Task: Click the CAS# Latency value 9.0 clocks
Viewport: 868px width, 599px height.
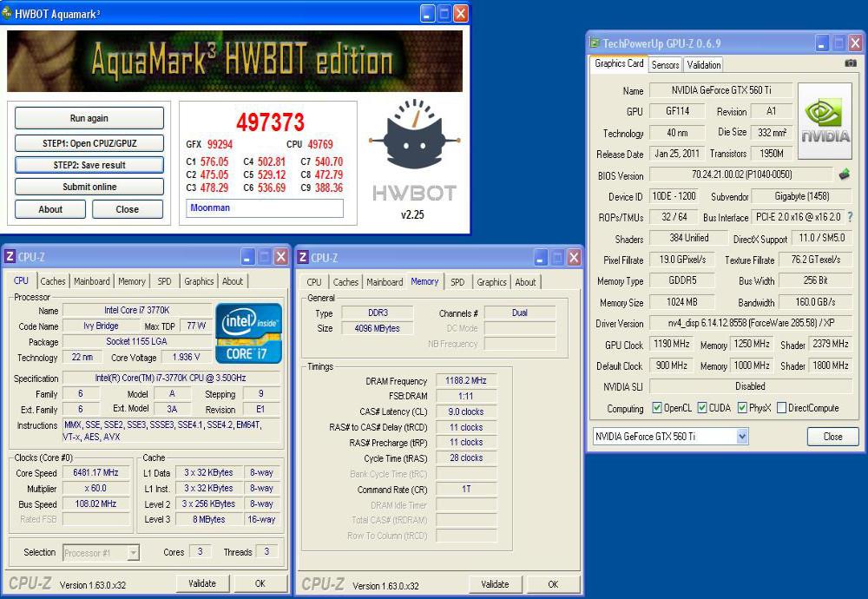Action: pyautogui.click(x=465, y=411)
